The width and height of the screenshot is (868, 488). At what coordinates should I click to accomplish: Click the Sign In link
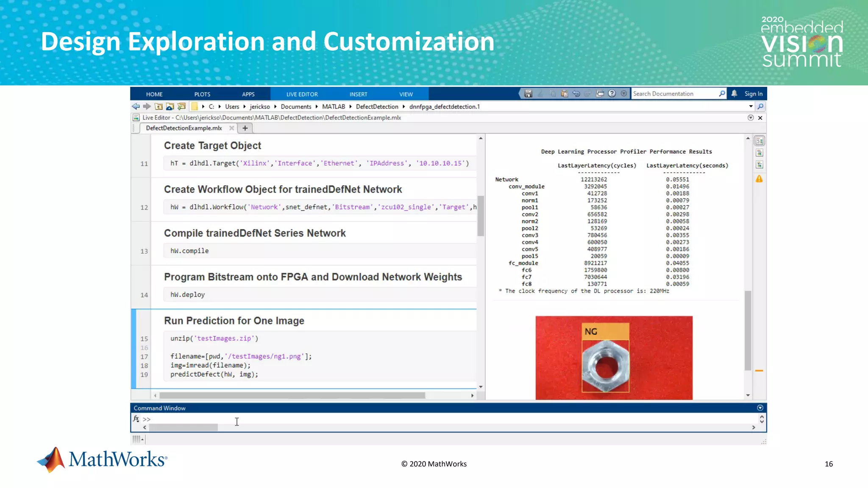753,94
